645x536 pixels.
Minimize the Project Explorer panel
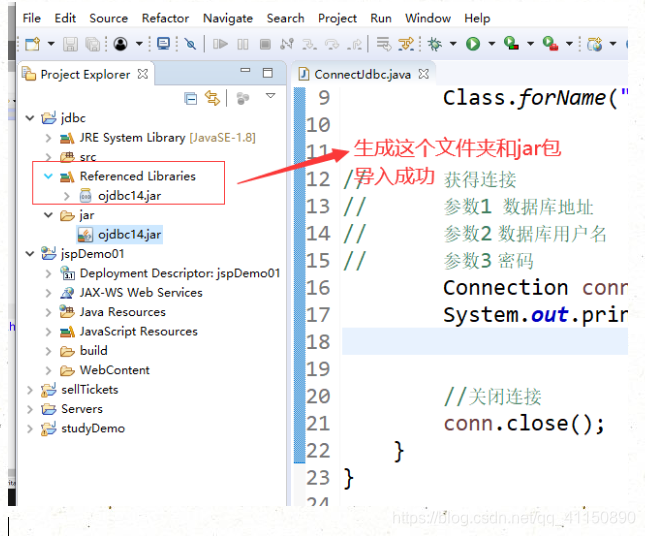click(245, 71)
